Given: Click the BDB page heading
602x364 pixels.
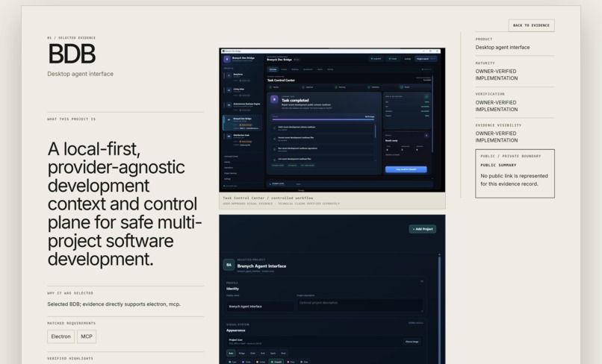Looking at the screenshot, I should 72,54.
